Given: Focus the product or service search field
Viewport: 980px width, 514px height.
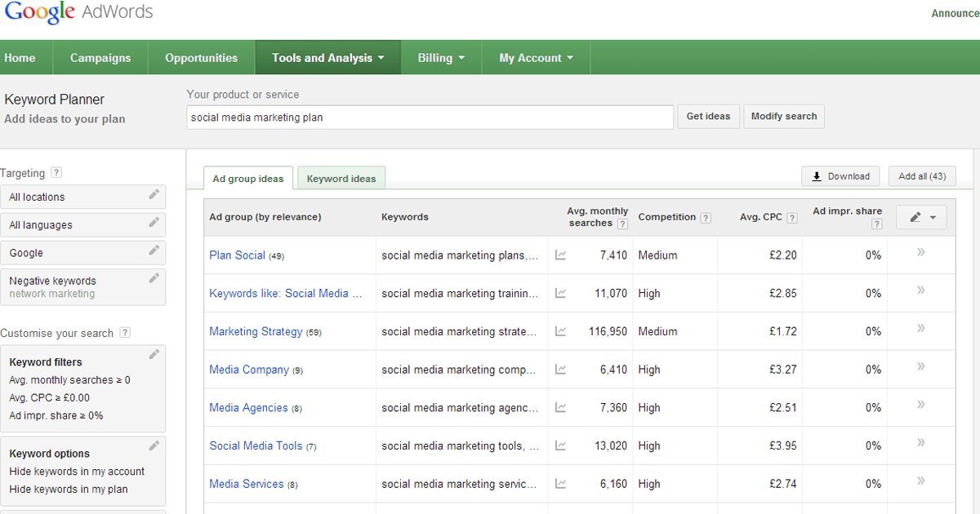Looking at the screenshot, I should pos(430,117).
